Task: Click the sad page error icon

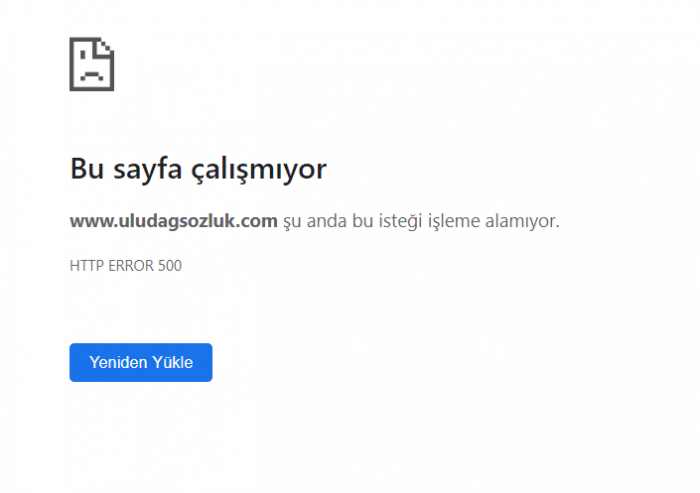Action: coord(92,64)
